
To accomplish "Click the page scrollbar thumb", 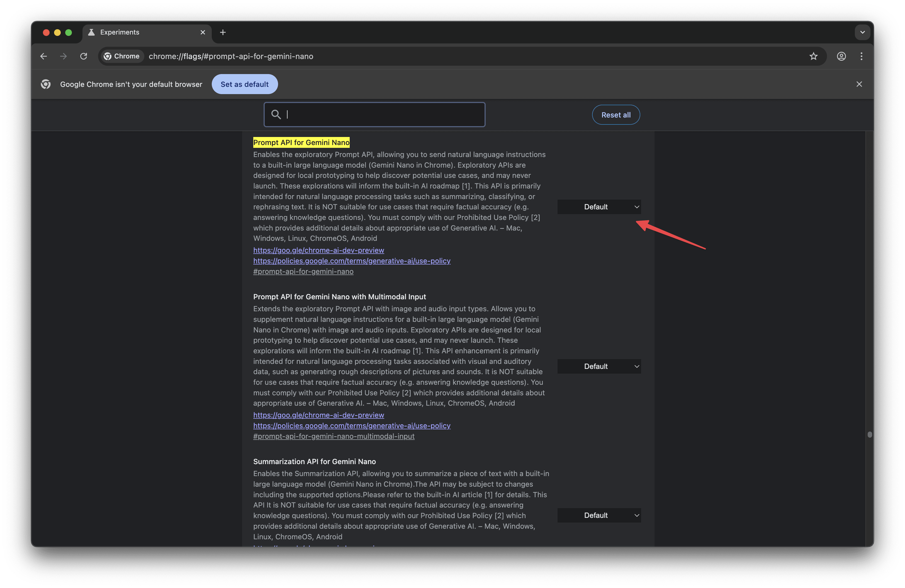I will coord(870,434).
